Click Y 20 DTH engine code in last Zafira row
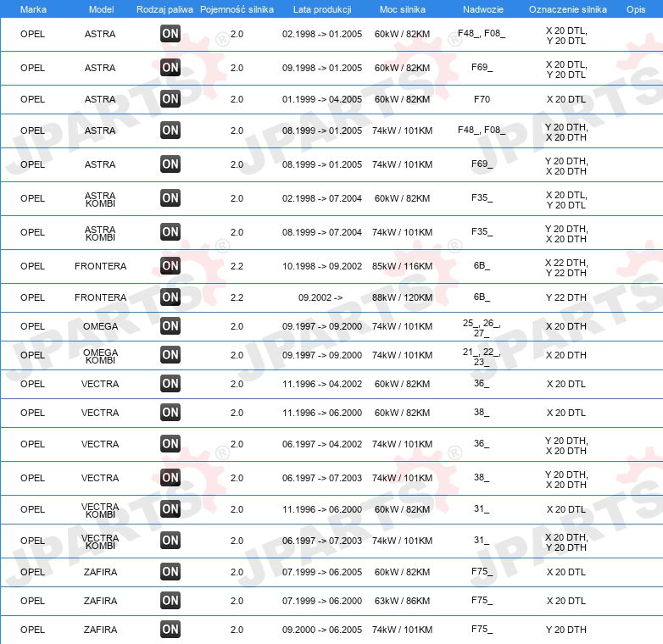This screenshot has height=644, width=663. pyautogui.click(x=566, y=630)
